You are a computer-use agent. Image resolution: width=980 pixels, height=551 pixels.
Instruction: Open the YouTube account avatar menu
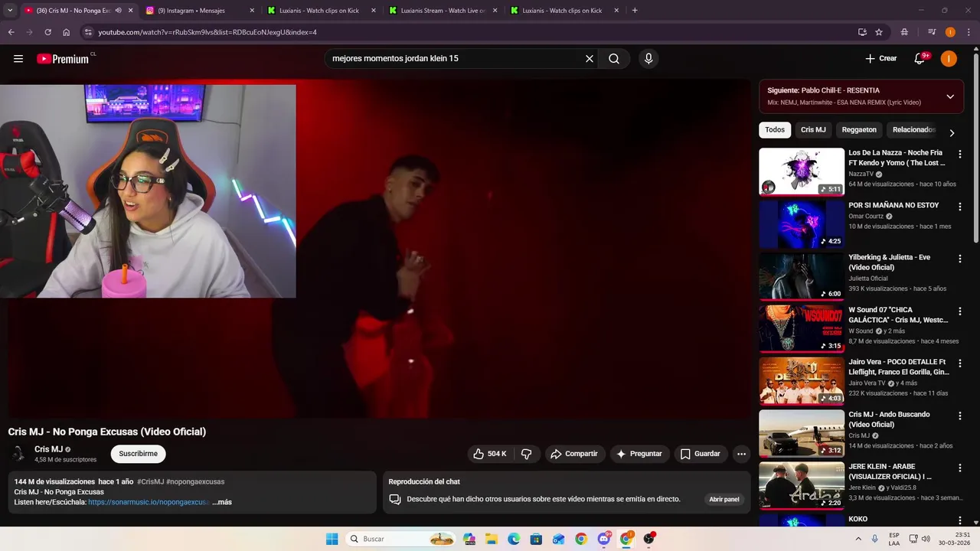[x=949, y=59]
